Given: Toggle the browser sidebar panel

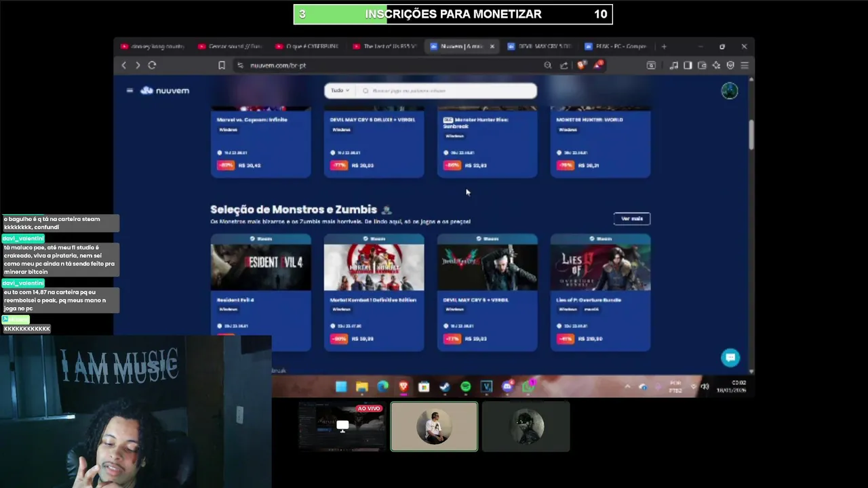Looking at the screenshot, I should click(688, 65).
